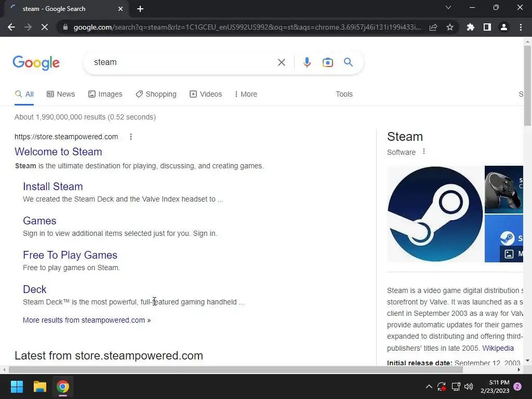Open the network tray icon

tap(456, 387)
